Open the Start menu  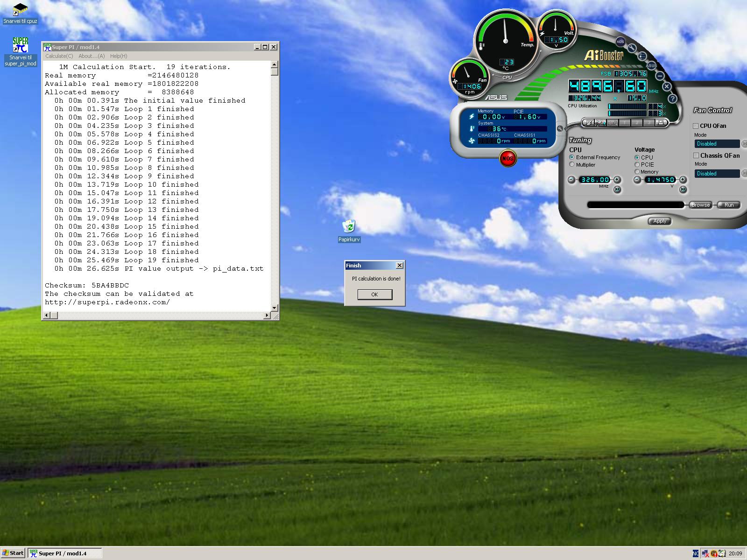coord(13,553)
